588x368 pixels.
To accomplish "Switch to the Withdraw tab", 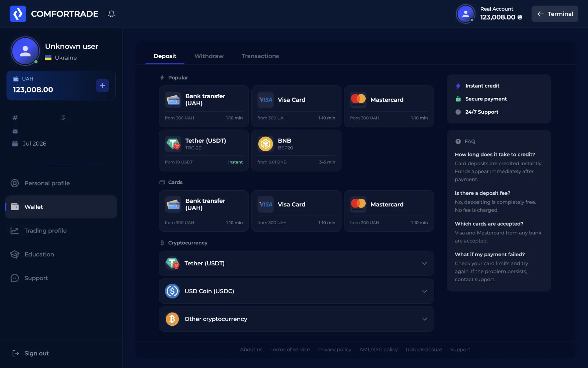I will click(209, 56).
